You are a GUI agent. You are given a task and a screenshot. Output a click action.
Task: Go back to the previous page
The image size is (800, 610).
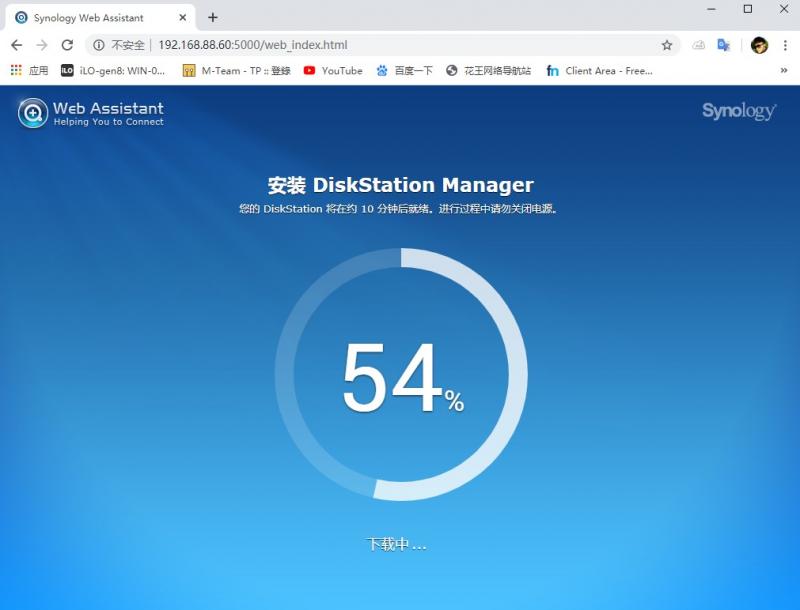coord(16,45)
